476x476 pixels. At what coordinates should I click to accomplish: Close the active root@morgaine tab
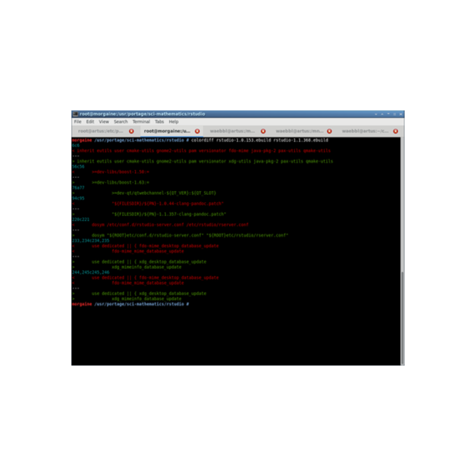[x=197, y=131]
